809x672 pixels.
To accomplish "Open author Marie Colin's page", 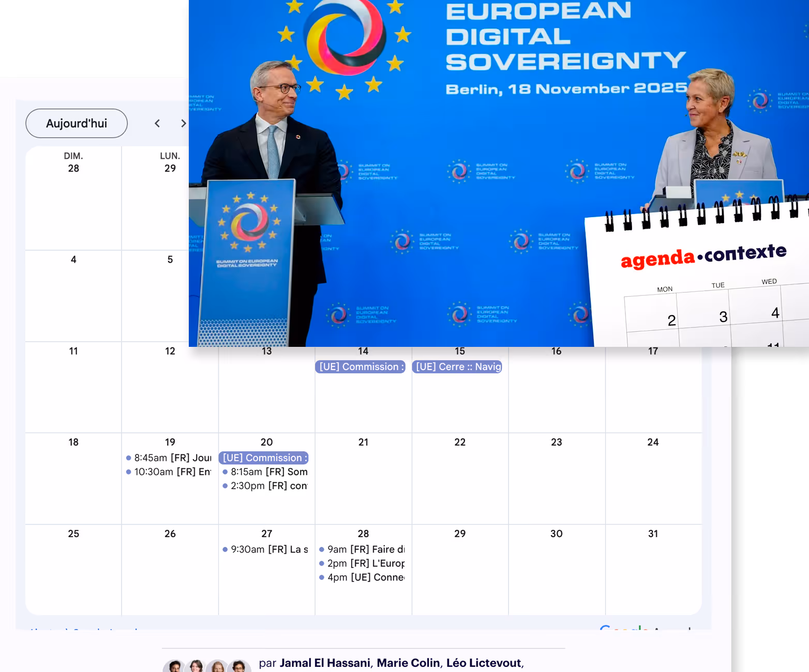I will [408, 663].
